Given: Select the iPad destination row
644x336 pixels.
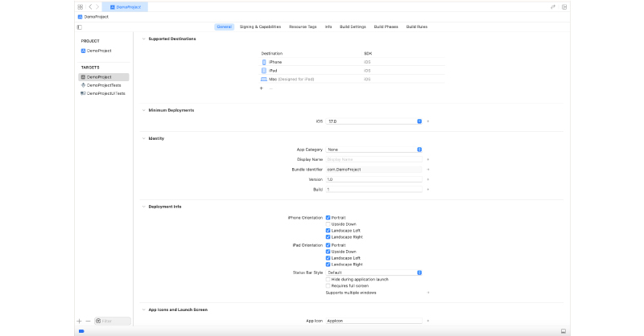Looking at the screenshot, I should pyautogui.click(x=353, y=71).
